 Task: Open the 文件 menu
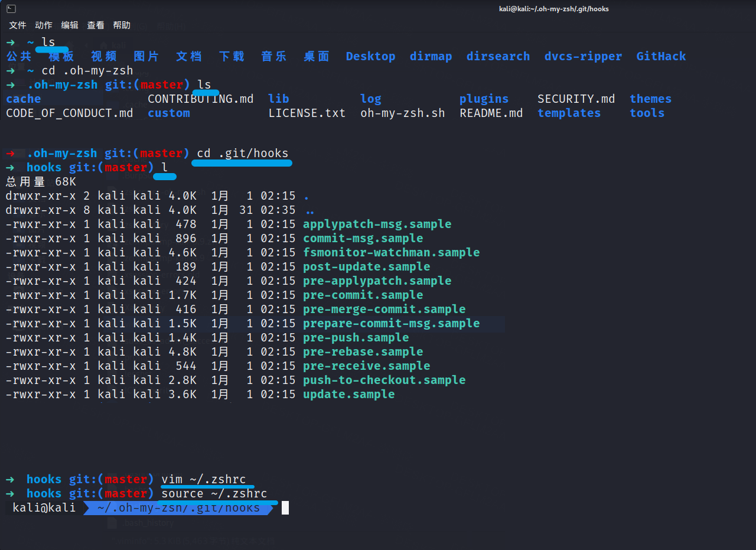18,25
